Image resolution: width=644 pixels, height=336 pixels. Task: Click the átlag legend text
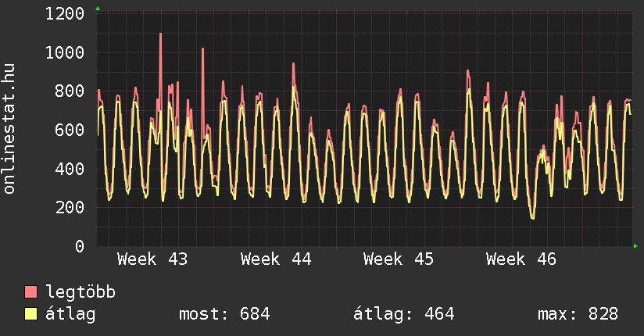click(71, 314)
